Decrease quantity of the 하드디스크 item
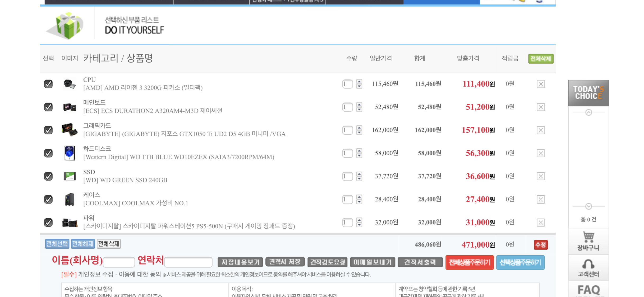The width and height of the screenshot is (644, 297). (359, 156)
